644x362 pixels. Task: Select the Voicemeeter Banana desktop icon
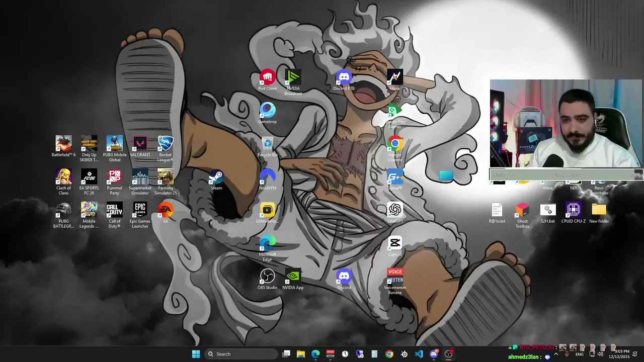point(395,281)
